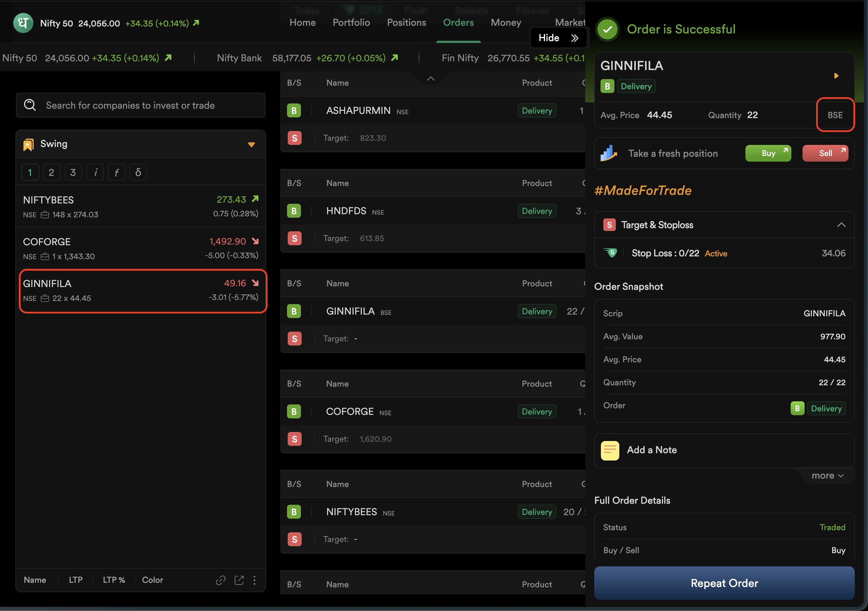
Task: Click the S badge beside Target 1,620.90
Action: [295, 439]
